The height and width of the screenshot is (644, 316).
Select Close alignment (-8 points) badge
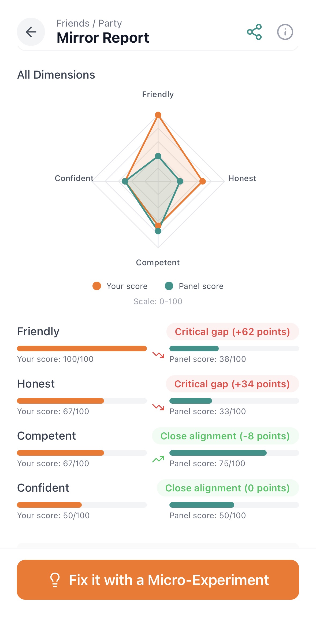(225, 436)
